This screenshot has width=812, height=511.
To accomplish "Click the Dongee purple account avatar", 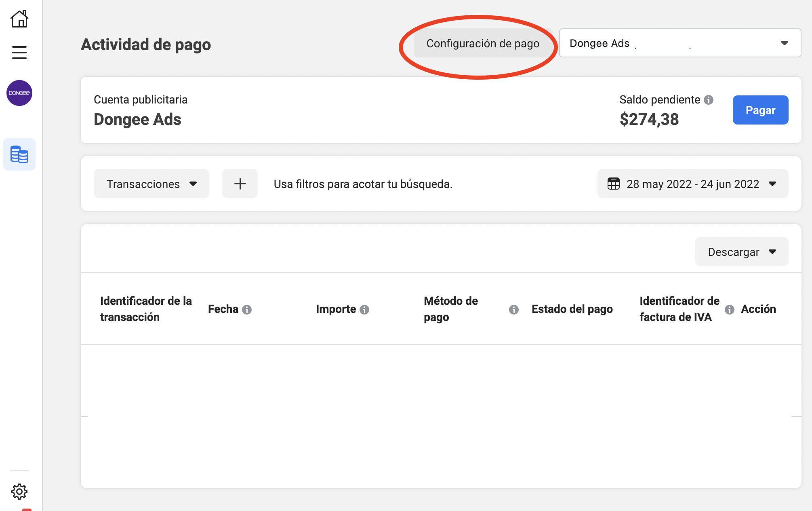I will pyautogui.click(x=19, y=93).
